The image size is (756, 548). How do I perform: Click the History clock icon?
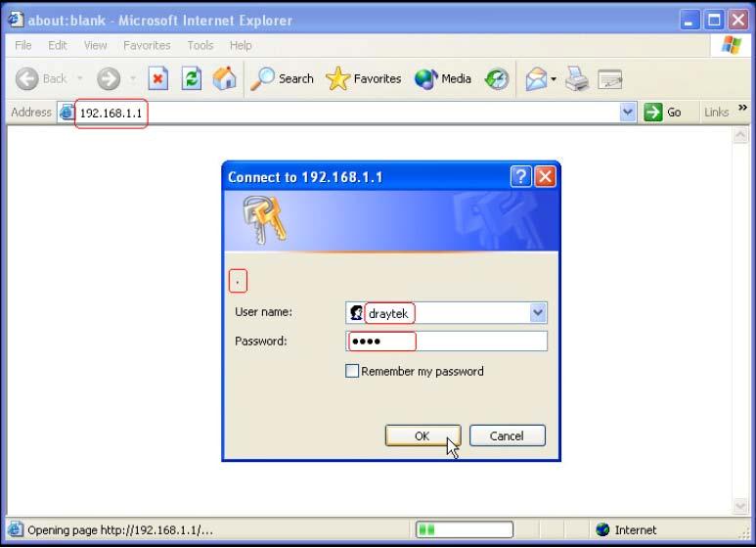pos(497,79)
